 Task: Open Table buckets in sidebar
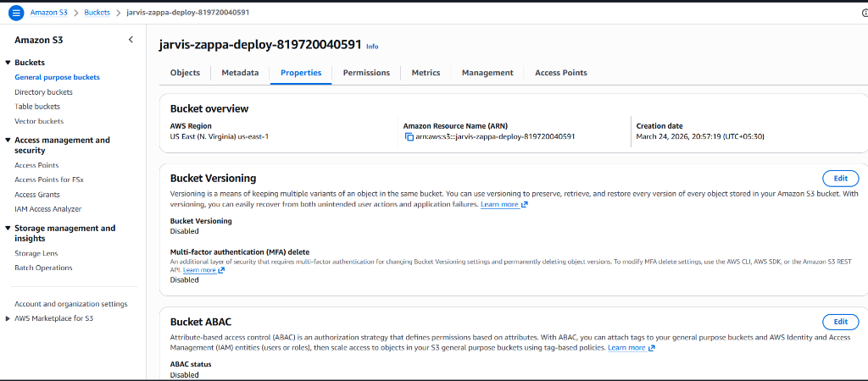pos(37,107)
